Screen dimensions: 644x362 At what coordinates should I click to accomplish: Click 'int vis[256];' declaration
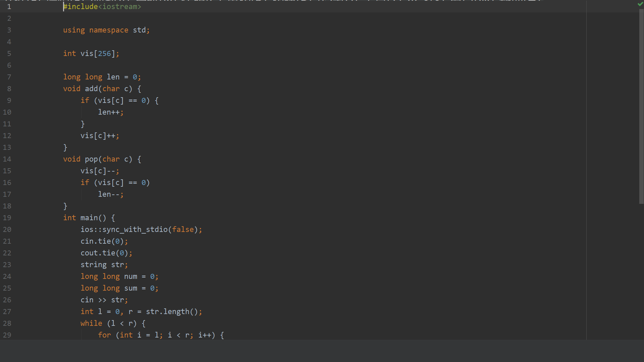pos(91,54)
